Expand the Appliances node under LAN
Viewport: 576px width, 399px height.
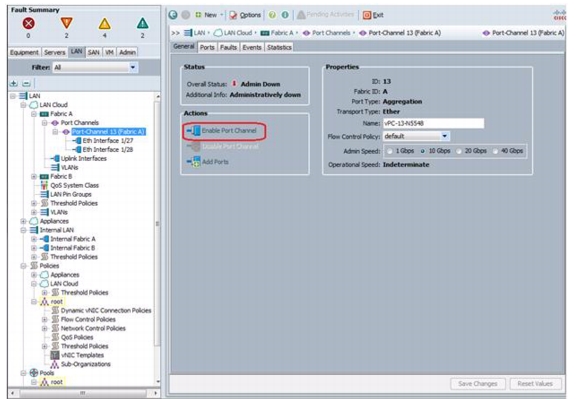[x=24, y=221]
